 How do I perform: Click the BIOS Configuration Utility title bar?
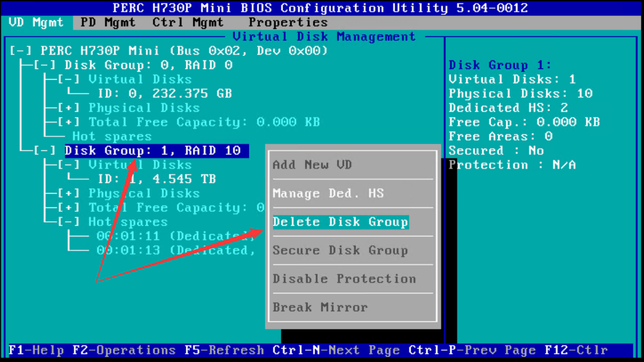pos(320,8)
